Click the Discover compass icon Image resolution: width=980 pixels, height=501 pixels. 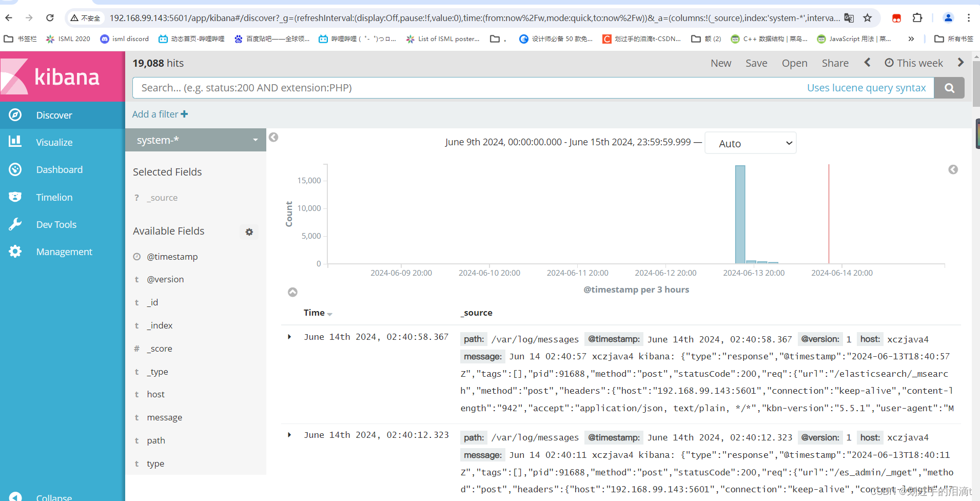point(15,115)
